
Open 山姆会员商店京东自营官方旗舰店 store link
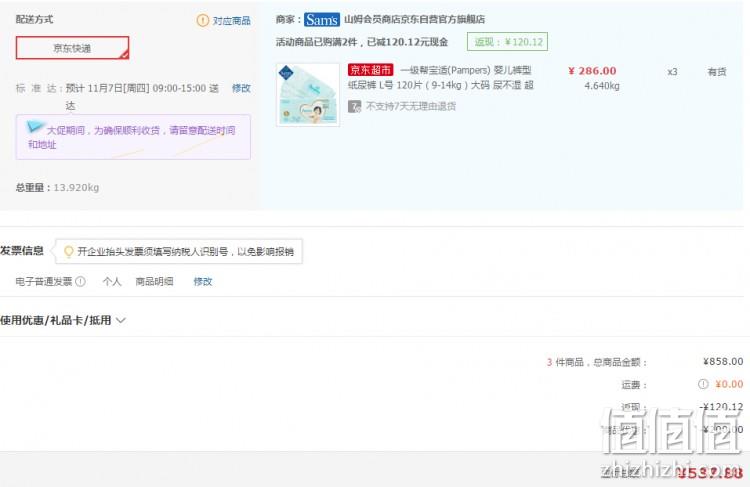tap(414, 20)
